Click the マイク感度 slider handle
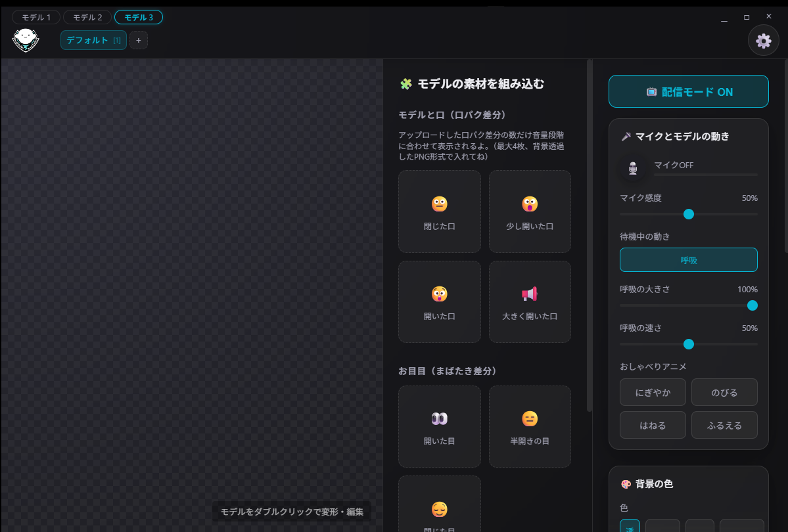The height and width of the screenshot is (532, 788). [x=689, y=215]
